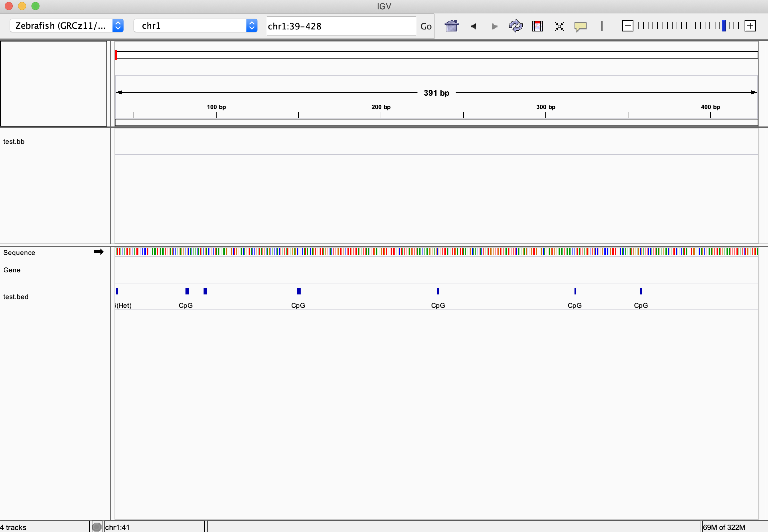Open the chromosome selector showing chr1
Viewport: 768px width, 532px height.
(191, 25)
